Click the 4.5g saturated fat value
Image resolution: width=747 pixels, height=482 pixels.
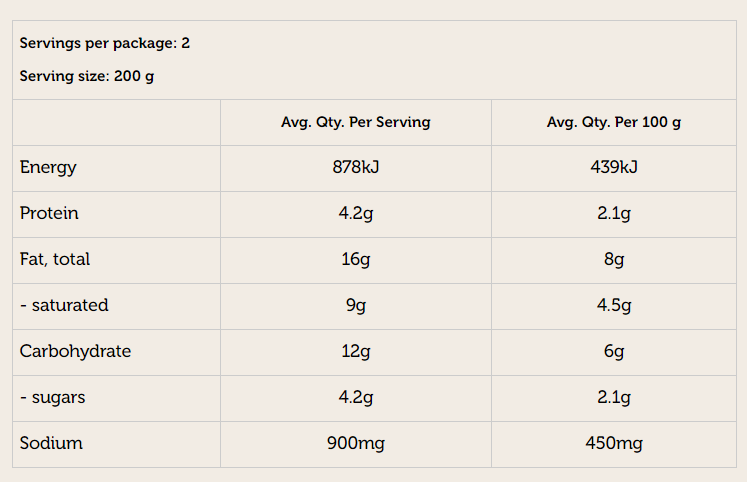pyautogui.click(x=614, y=305)
